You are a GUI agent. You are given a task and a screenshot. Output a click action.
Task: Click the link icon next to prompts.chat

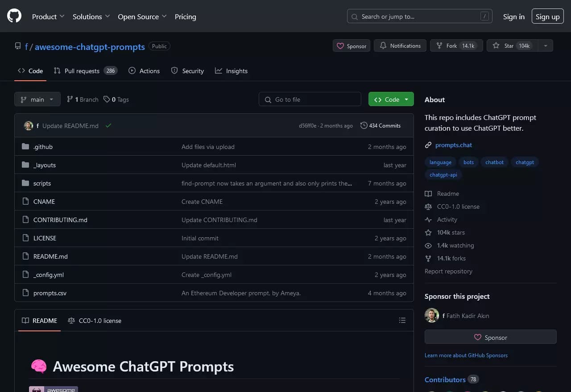[428, 145]
